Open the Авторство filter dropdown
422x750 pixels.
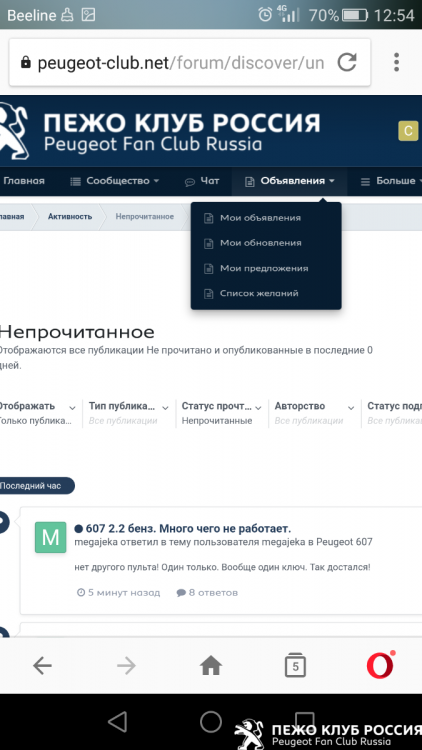click(315, 413)
